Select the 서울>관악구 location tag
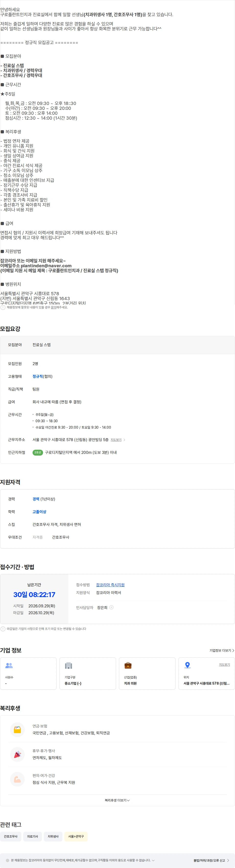 [76, 836]
